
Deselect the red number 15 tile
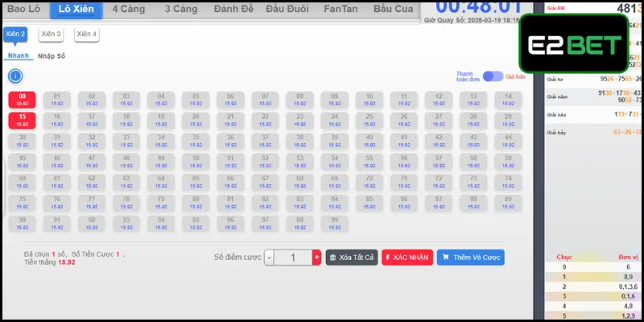(x=23, y=120)
